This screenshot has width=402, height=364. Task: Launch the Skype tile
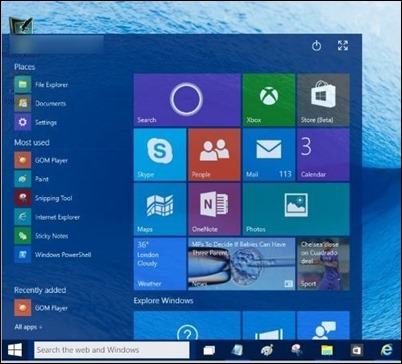[x=160, y=155]
